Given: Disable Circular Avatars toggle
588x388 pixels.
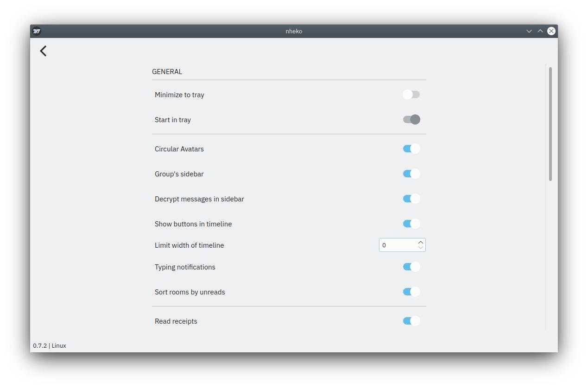Looking at the screenshot, I should click(411, 149).
